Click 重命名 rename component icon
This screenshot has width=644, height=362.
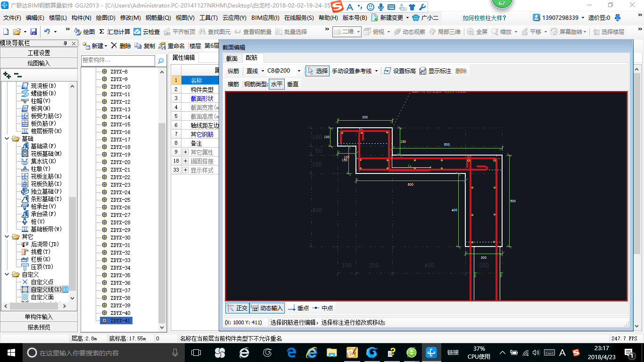(172, 46)
